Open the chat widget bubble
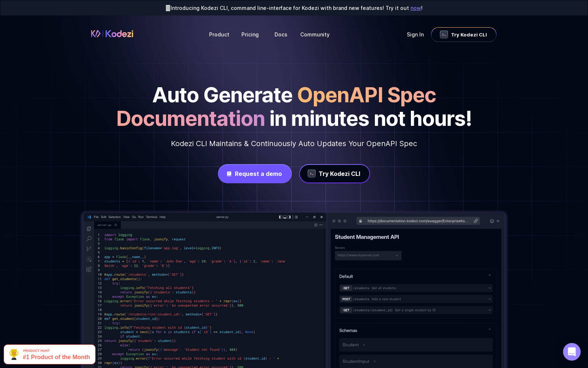The width and height of the screenshot is (588, 368). click(x=572, y=352)
